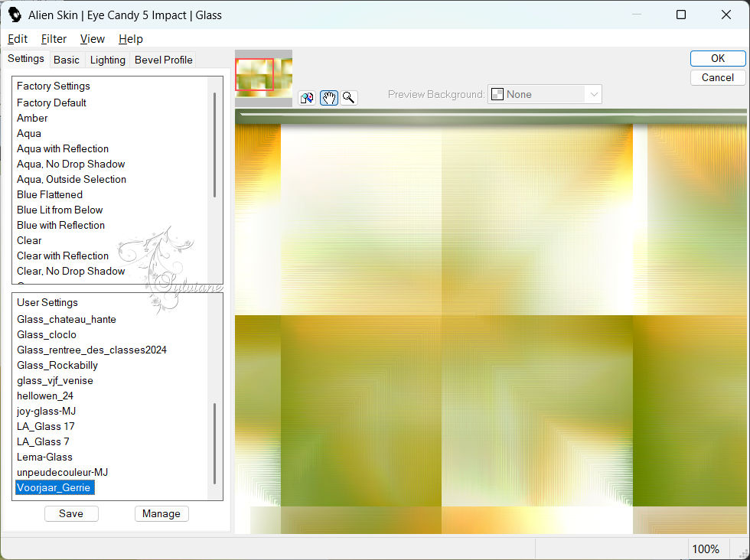Select Aqua with Reflection preset
This screenshot has height=560, width=750.
coord(63,148)
